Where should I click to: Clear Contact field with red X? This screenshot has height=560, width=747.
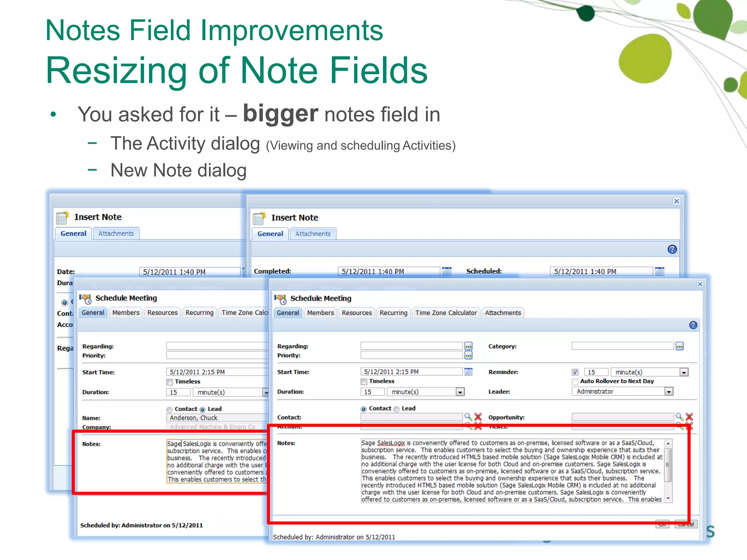[478, 417]
